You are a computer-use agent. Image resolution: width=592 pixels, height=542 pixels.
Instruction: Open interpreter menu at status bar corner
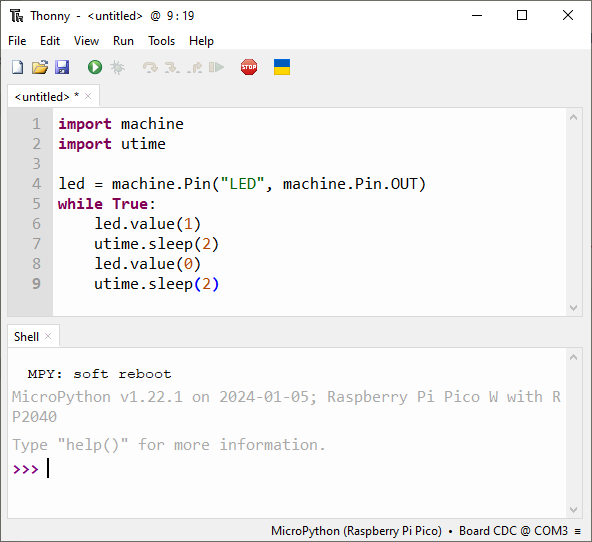(x=578, y=531)
